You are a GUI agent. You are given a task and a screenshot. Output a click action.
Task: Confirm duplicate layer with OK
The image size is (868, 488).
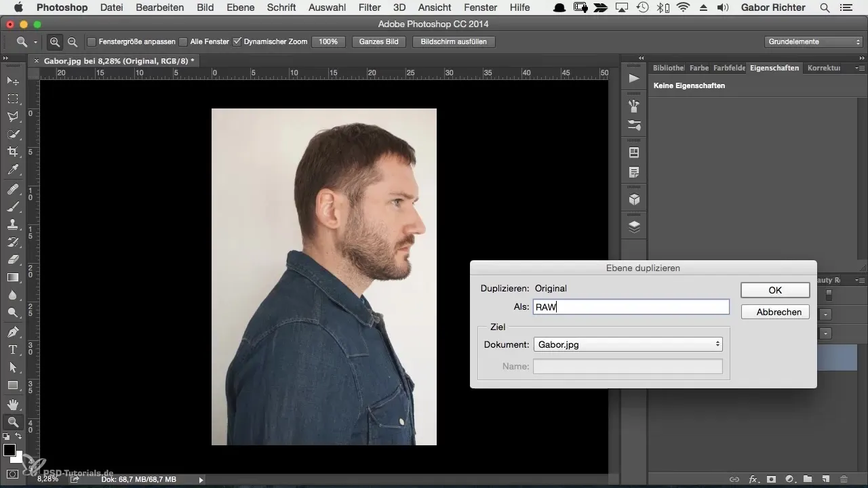coord(775,289)
